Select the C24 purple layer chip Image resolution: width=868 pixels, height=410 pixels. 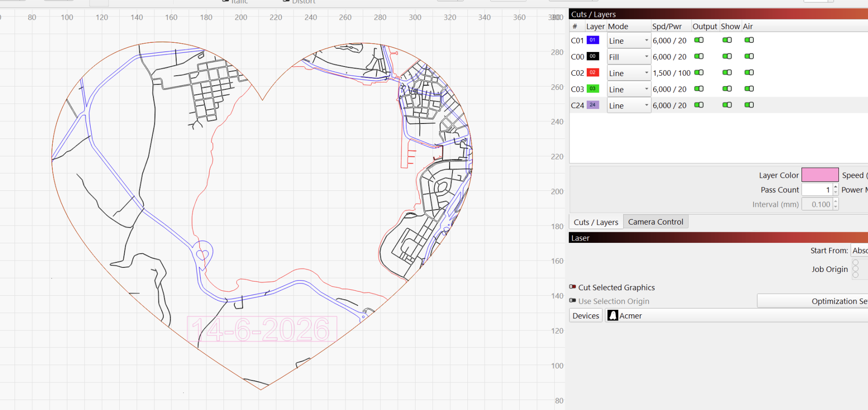tap(593, 105)
